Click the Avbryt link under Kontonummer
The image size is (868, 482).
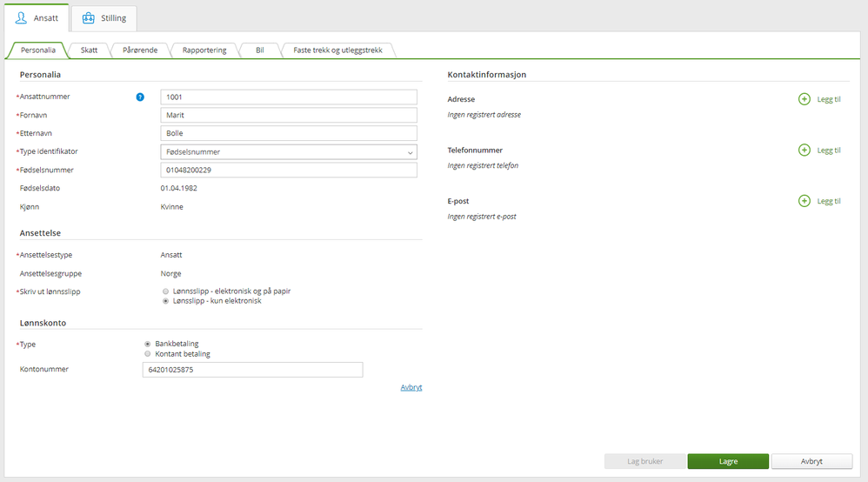[411, 387]
